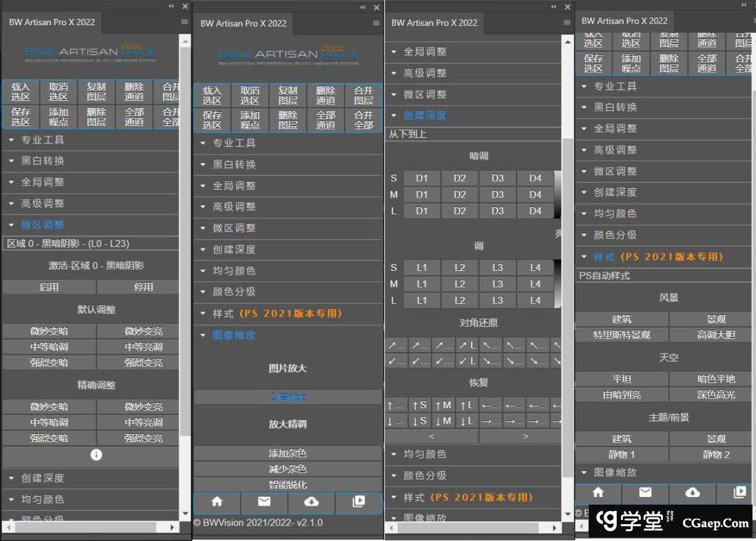Image resolution: width=756 pixels, height=541 pixels.
Task: Collapse the blue highlighted 微区调整 section
Action: pos(42,225)
